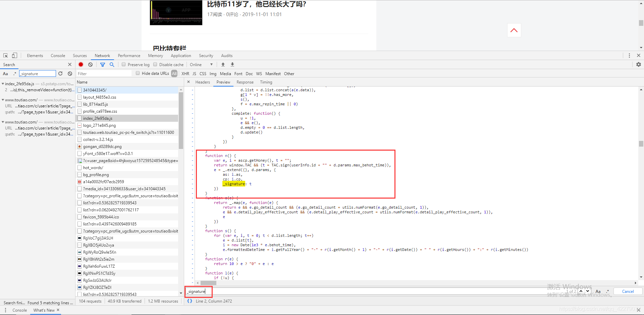Check Hide data URLs checkbox
Viewport: 644px width, 315px height.
(138, 73)
